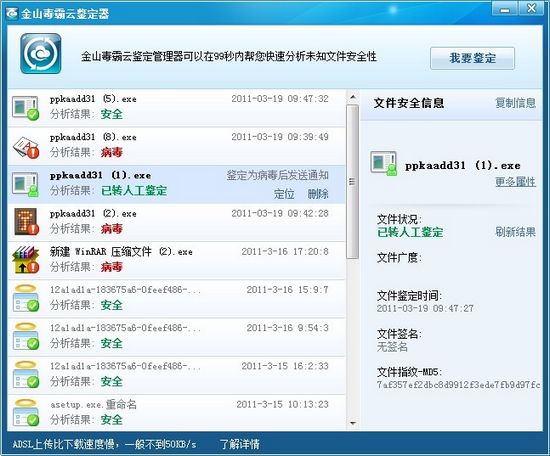The height and width of the screenshot is (456, 550).
Task: Click the 我要鉴定 button
Action: click(x=472, y=58)
